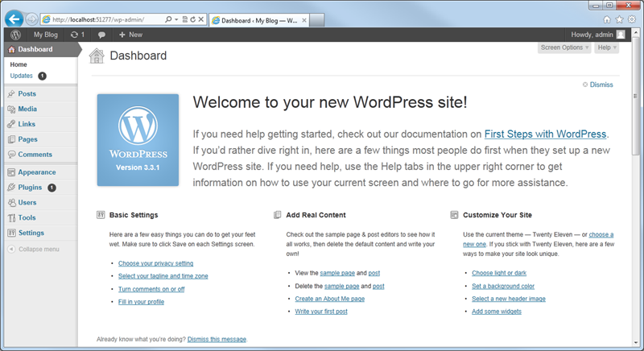Viewport: 644px width, 351px height.
Task: Open the Updates submenu item
Action: click(x=22, y=76)
